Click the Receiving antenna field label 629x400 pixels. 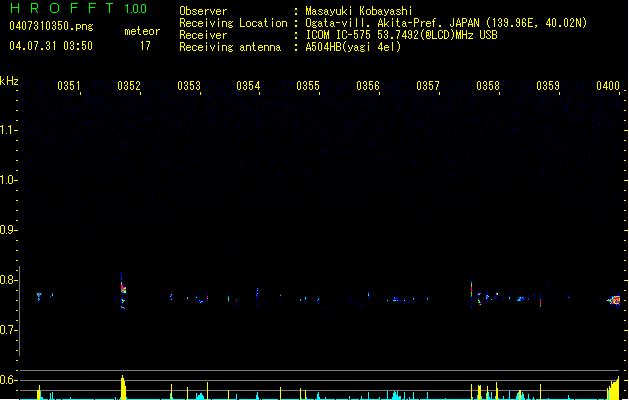coord(230,47)
